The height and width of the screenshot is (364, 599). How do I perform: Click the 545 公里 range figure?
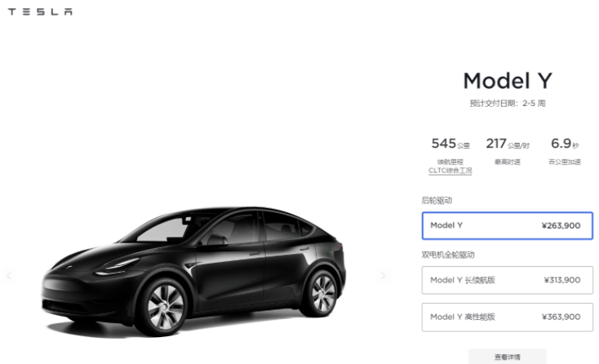coord(450,144)
